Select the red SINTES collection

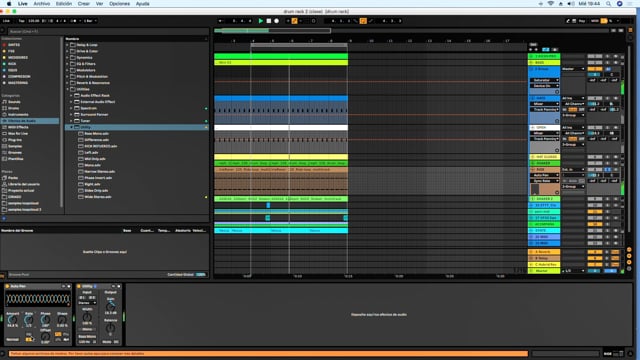[x=13, y=45]
